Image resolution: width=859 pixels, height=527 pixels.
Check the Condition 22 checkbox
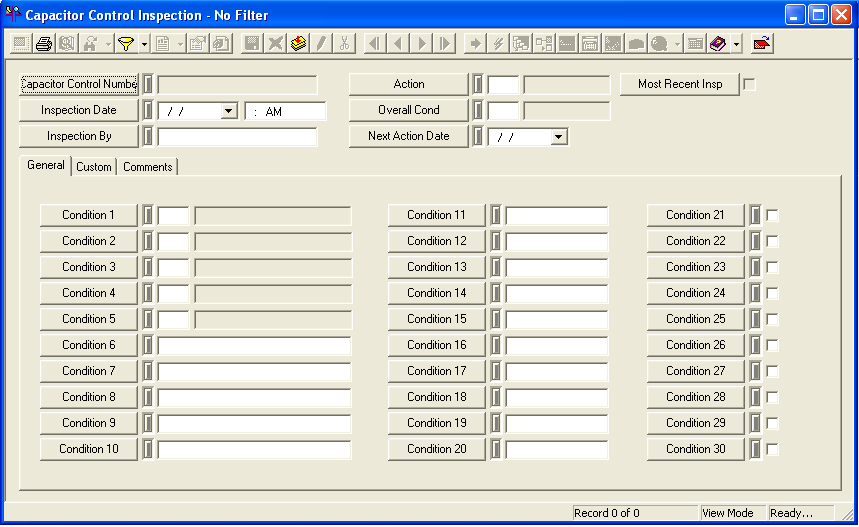[x=772, y=241]
